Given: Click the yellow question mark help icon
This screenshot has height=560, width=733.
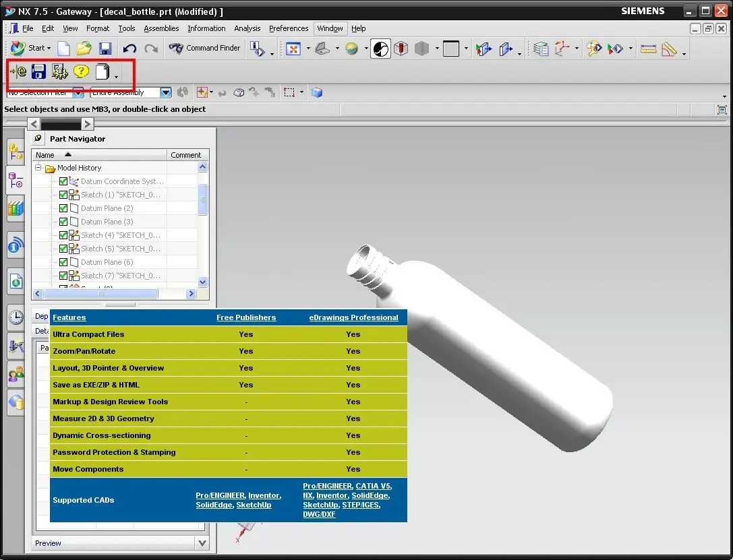Looking at the screenshot, I should click(82, 71).
